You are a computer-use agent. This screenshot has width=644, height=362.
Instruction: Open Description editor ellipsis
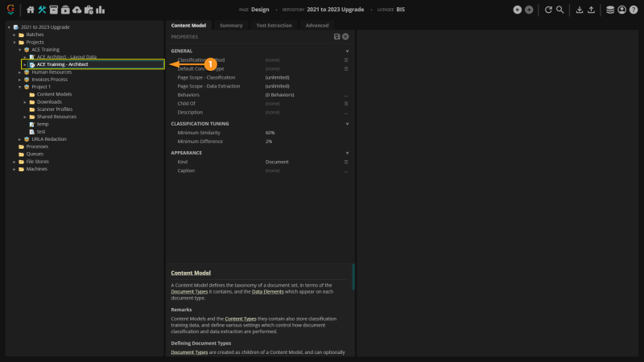coord(346,113)
